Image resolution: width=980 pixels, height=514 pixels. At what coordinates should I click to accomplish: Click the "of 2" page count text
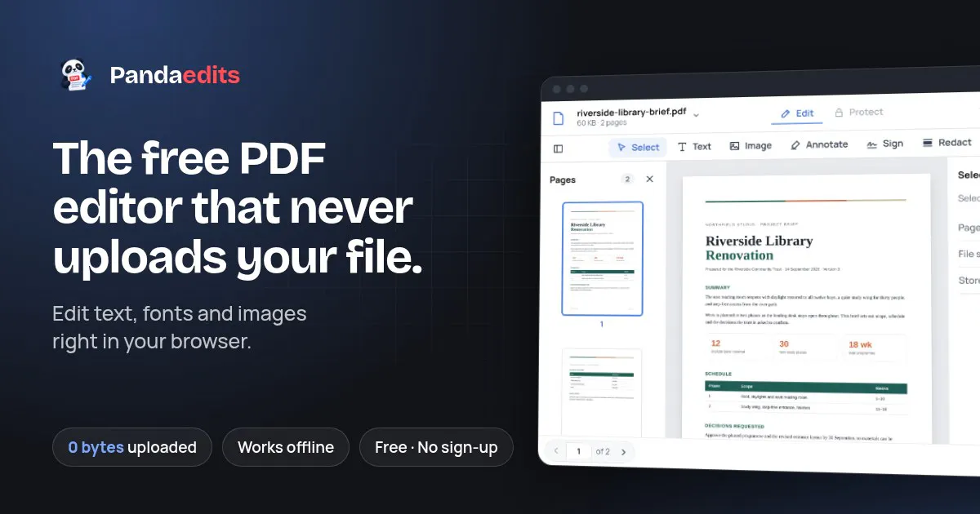point(603,451)
